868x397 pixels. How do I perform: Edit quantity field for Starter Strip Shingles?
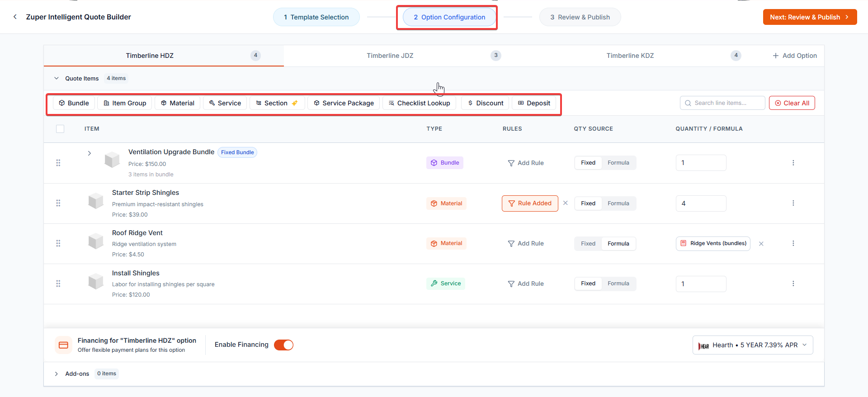[701, 203]
